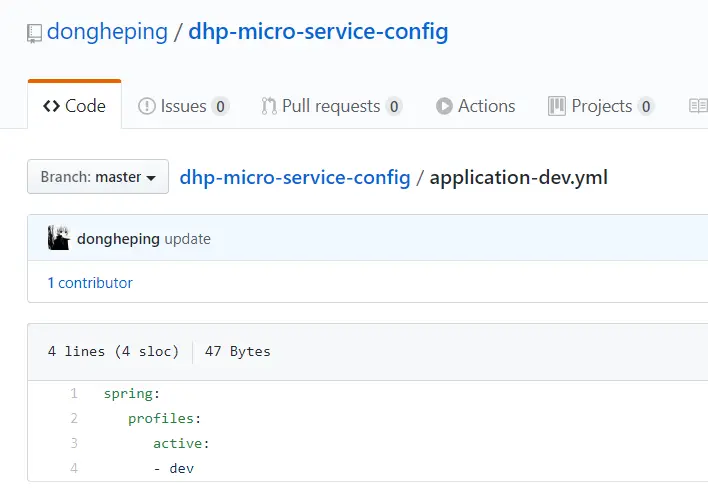Click the Code tab angle-brackets icon

click(x=51, y=106)
